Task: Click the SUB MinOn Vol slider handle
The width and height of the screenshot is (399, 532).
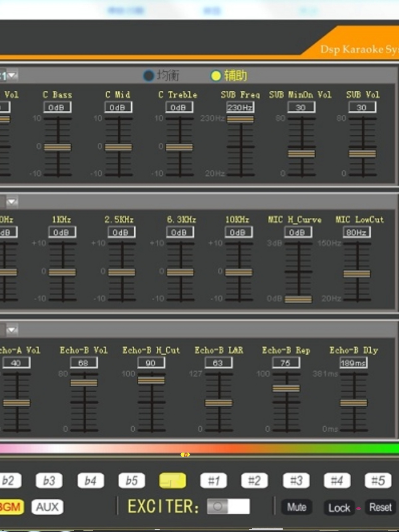Action: [x=301, y=153]
